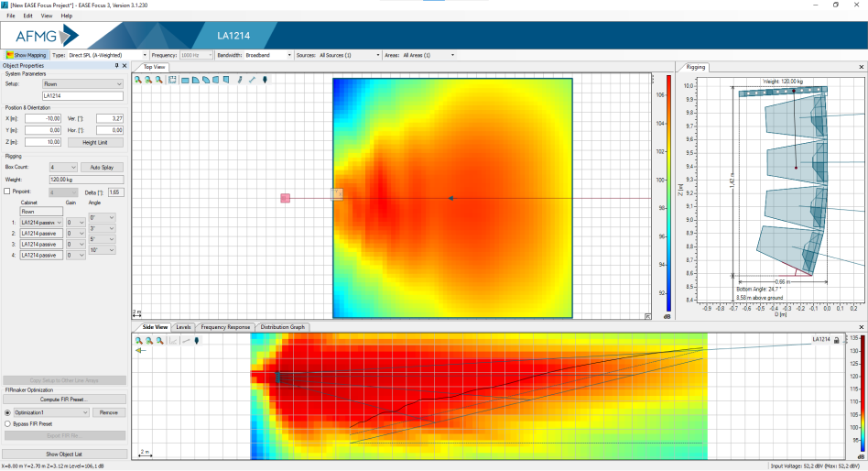Image resolution: width=868 pixels, height=471 pixels.
Task: Open the Edit menu
Action: [x=27, y=16]
